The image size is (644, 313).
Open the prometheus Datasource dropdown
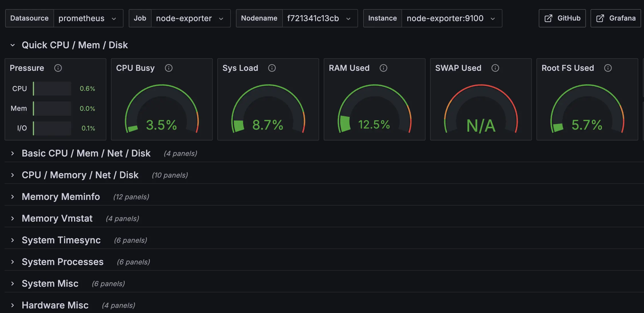[89, 18]
